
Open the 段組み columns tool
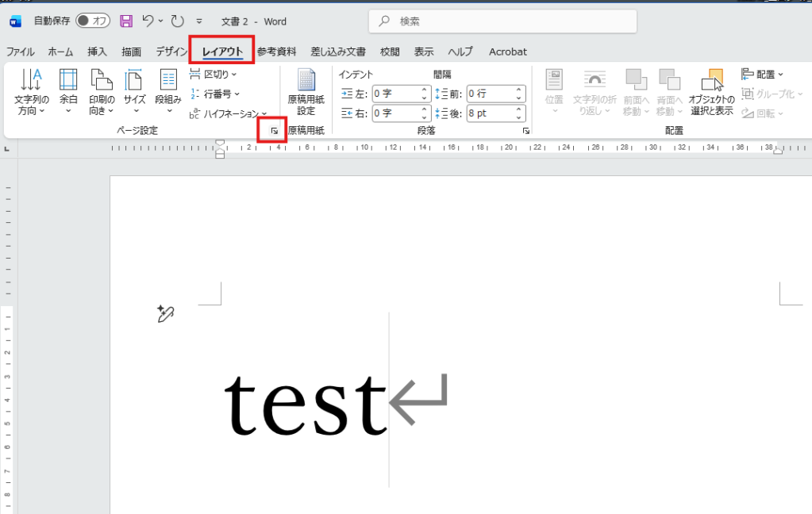click(167, 91)
